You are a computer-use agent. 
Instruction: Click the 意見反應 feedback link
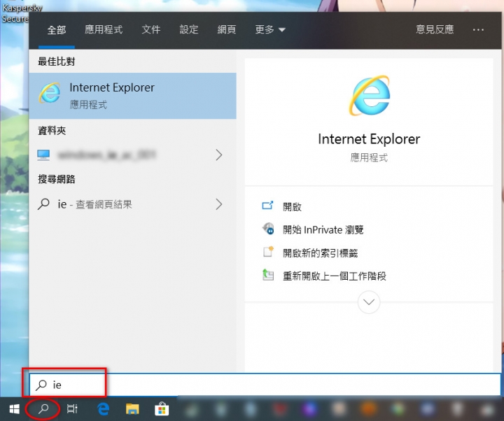435,29
